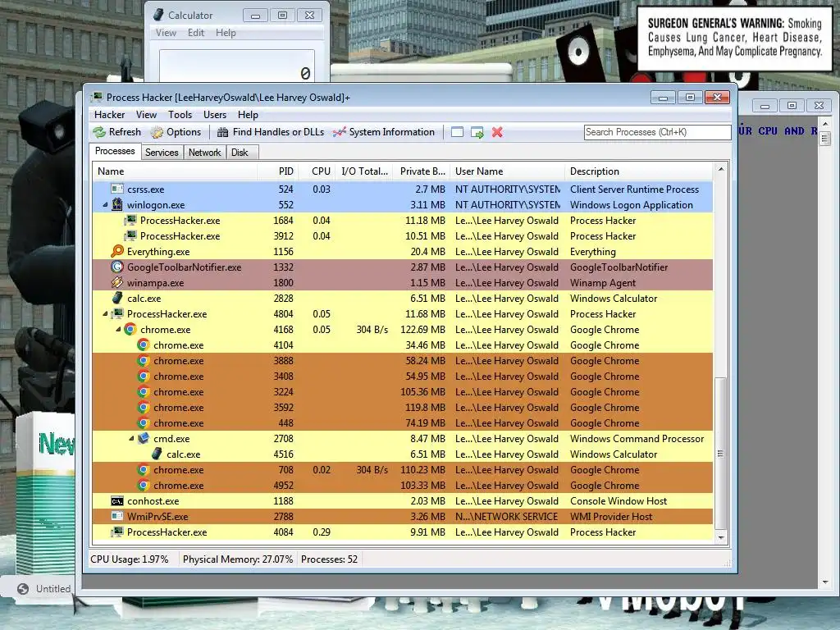The image size is (840, 630).
Task: Click Process Hacker title bar app icon
Action: 97,97
